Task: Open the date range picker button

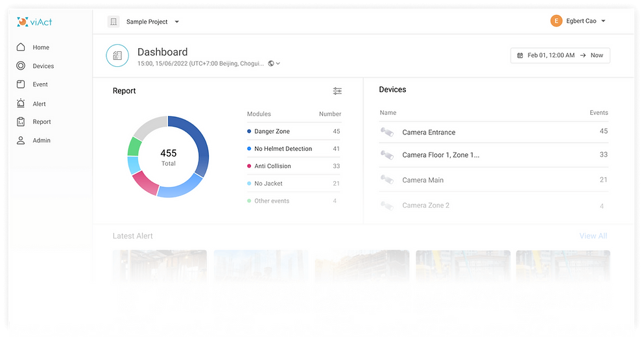Action: click(560, 55)
